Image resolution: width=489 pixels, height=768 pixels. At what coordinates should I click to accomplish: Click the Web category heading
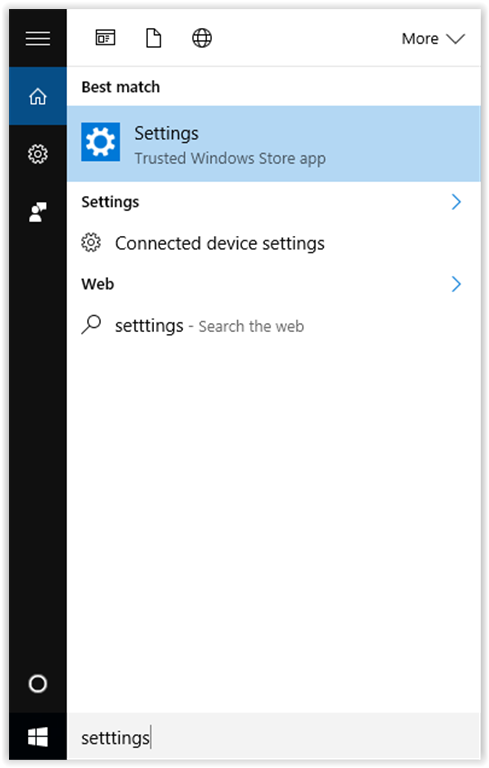[98, 284]
